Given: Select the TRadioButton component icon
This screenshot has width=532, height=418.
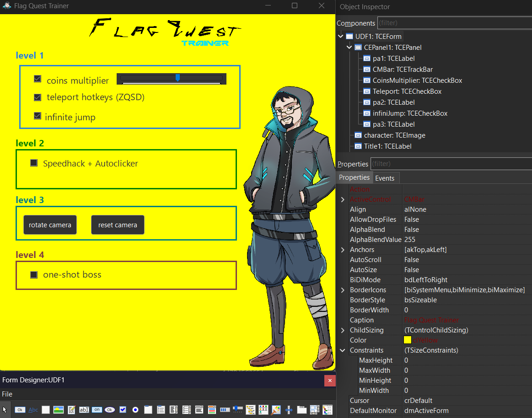Looking at the screenshot, I should pos(135,410).
